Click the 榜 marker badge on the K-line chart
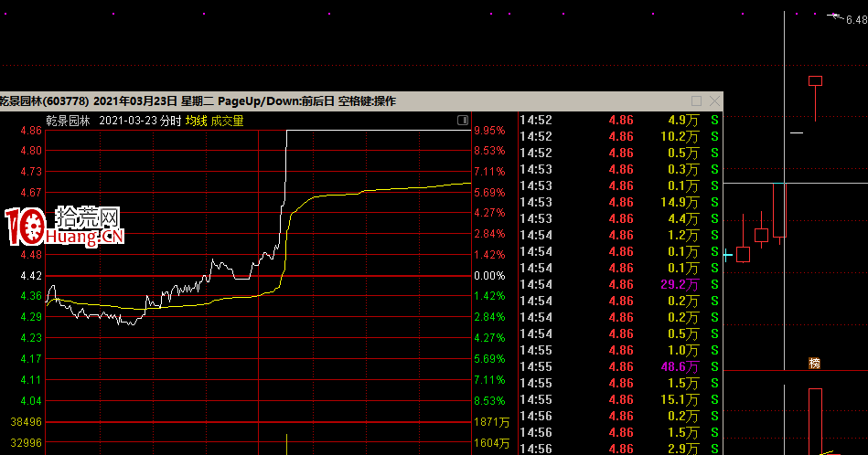The width and height of the screenshot is (868, 455). [x=814, y=364]
